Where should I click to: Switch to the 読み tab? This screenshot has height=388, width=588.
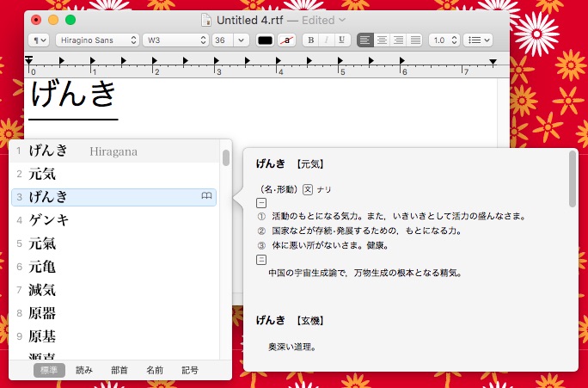(x=84, y=370)
